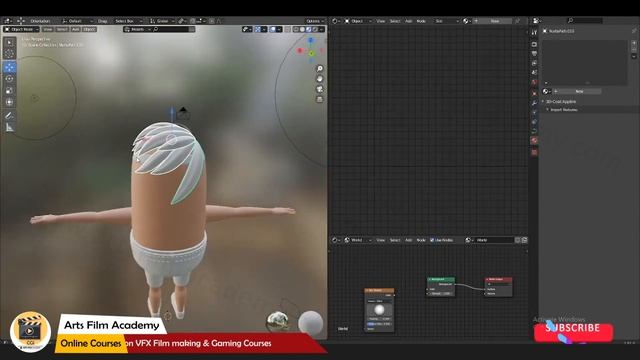This screenshot has height=360, width=640.
Task: Open the Modifiers wrench tab
Action: pos(534,103)
